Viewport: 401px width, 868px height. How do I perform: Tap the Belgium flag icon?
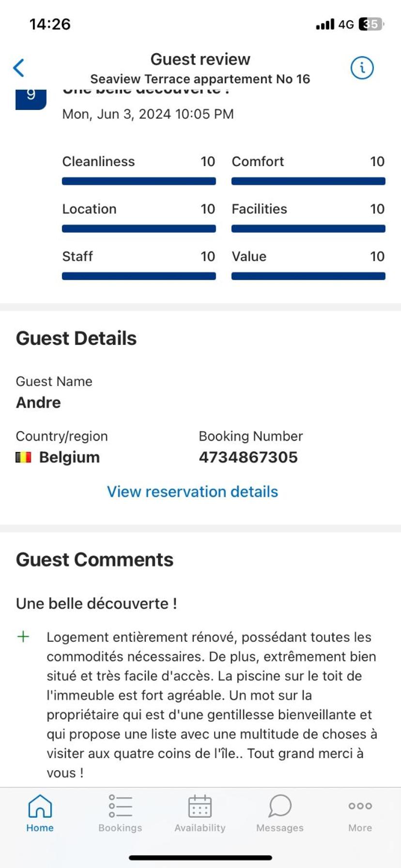pos(24,457)
